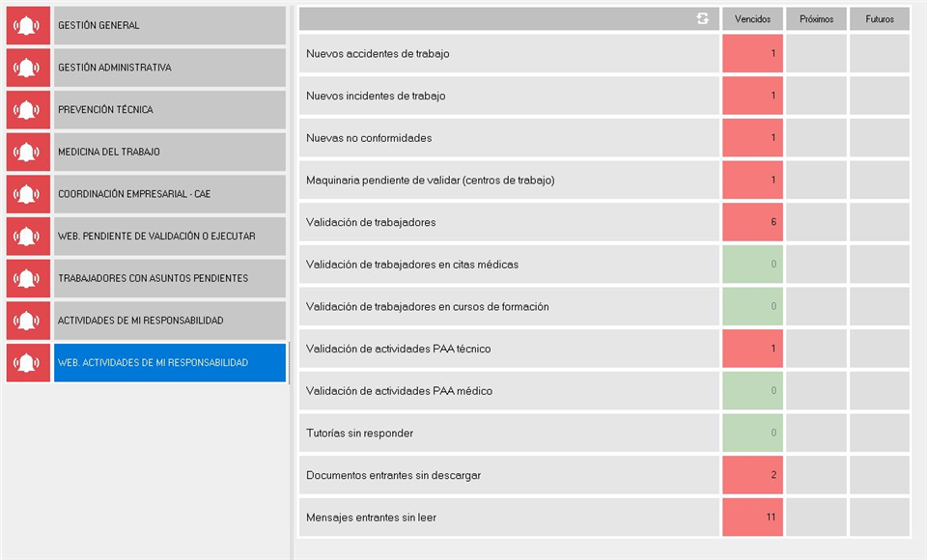Viewport: 927px width, 560px height.
Task: Click green zero cell for Tutorías sin responder
Action: pyautogui.click(x=752, y=433)
